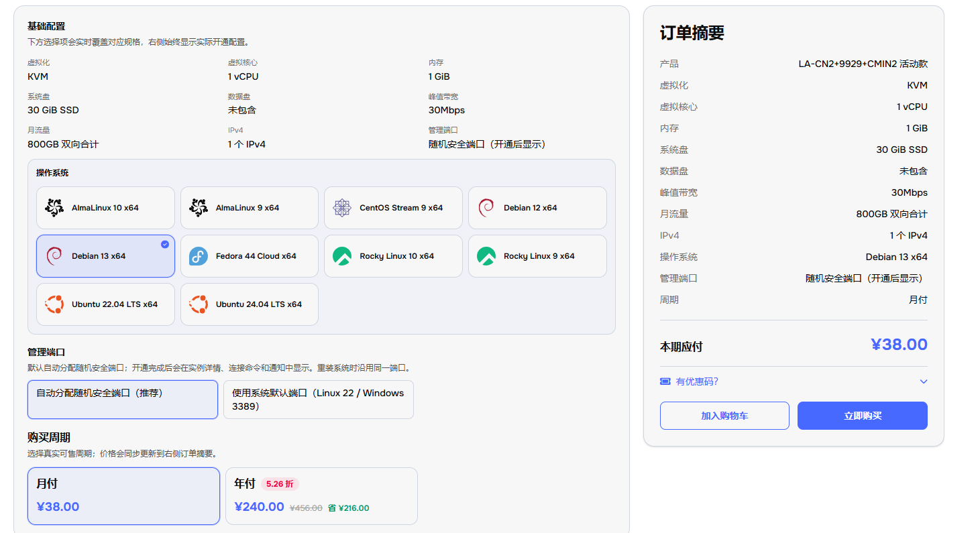The height and width of the screenshot is (533, 980).
Task: Expand the 有优惠码 chevron arrow
Action: click(x=924, y=381)
